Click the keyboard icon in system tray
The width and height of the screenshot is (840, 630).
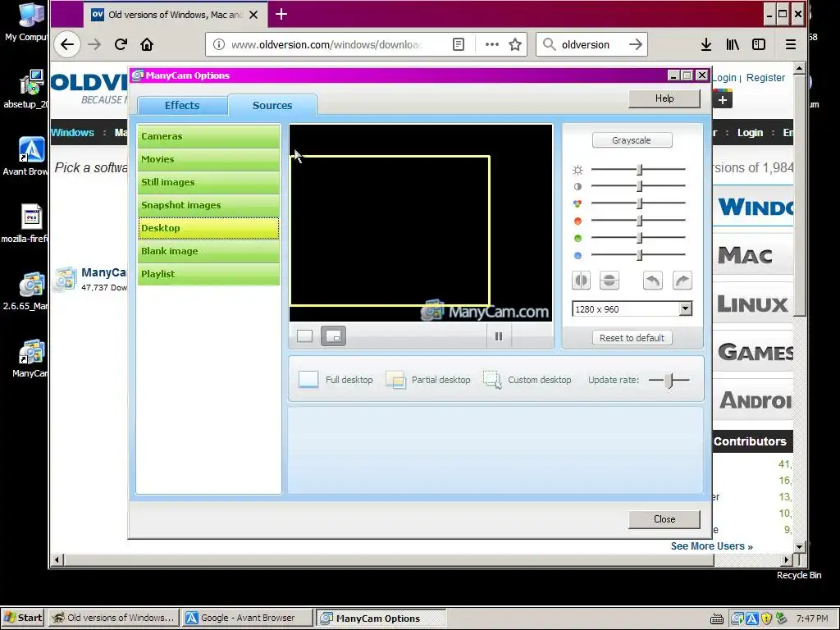[x=717, y=619]
